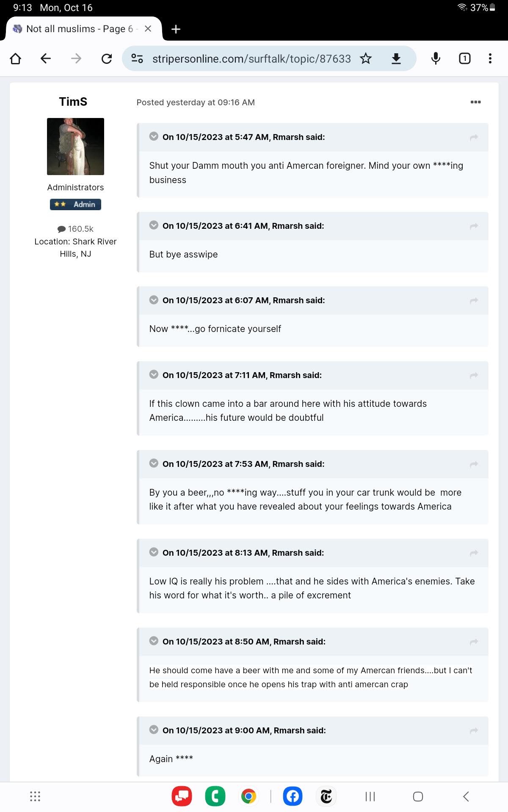
Task: Collapse the 6:41 AM Rmarsh quote
Action: point(154,225)
